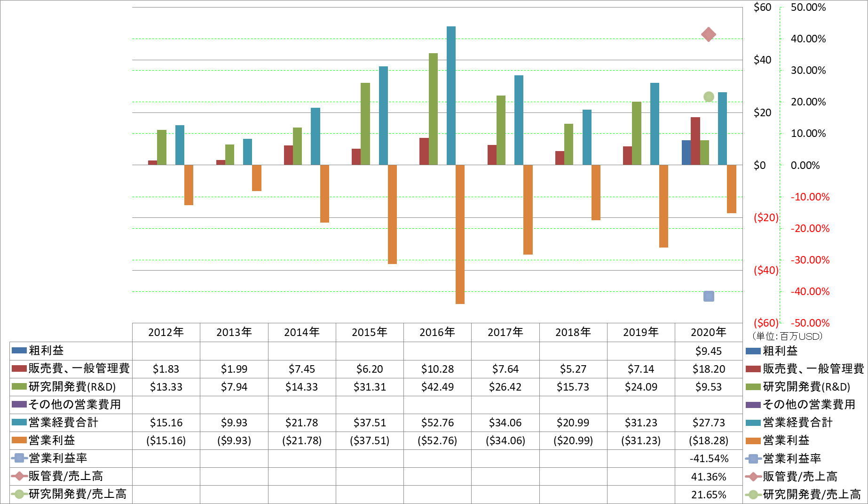
Task: Click the 41.36% table cell
Action: [x=709, y=476]
